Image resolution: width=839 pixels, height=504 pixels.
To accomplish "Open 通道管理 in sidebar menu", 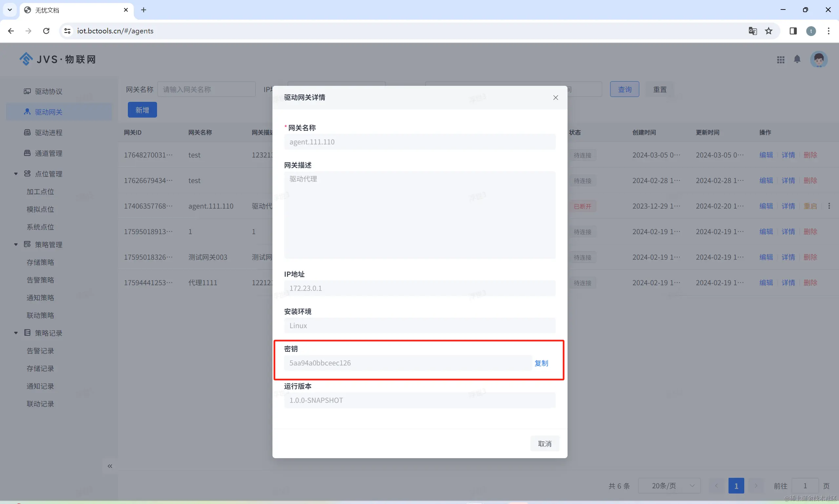I will 48,153.
